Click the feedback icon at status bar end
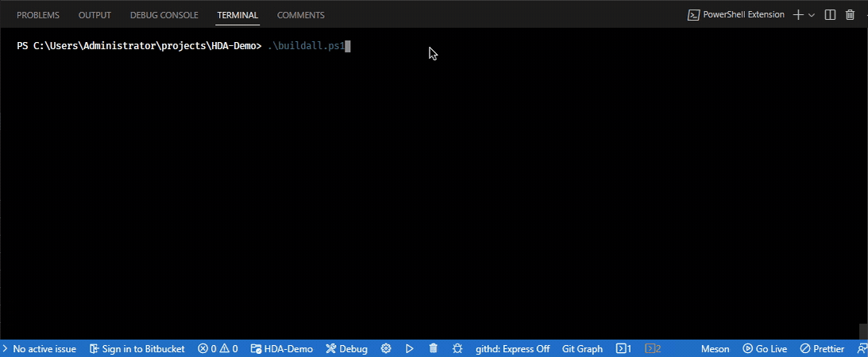Screen dimensions: 868x357 (862, 349)
